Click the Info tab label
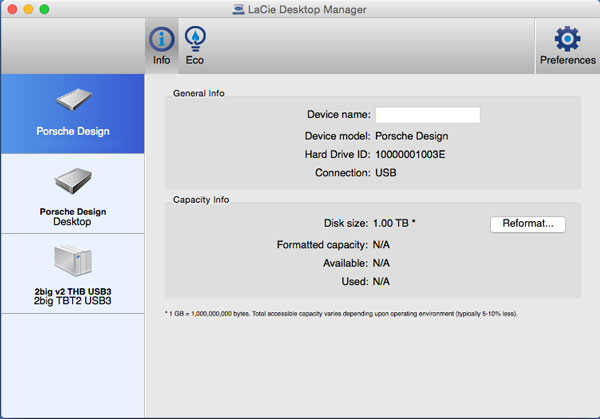 tap(162, 60)
